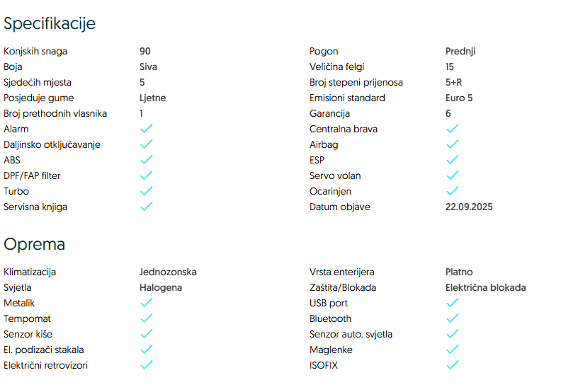Image resolution: width=578 pixels, height=392 pixels.
Task: Click the Električna blokada value
Action: click(486, 287)
